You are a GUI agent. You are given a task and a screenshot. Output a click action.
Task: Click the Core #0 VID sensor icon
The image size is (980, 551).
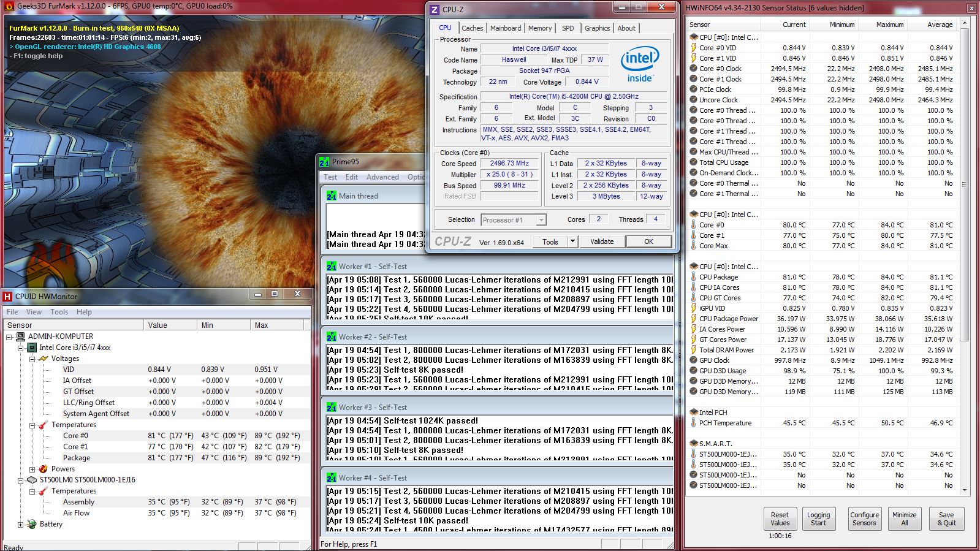click(693, 48)
